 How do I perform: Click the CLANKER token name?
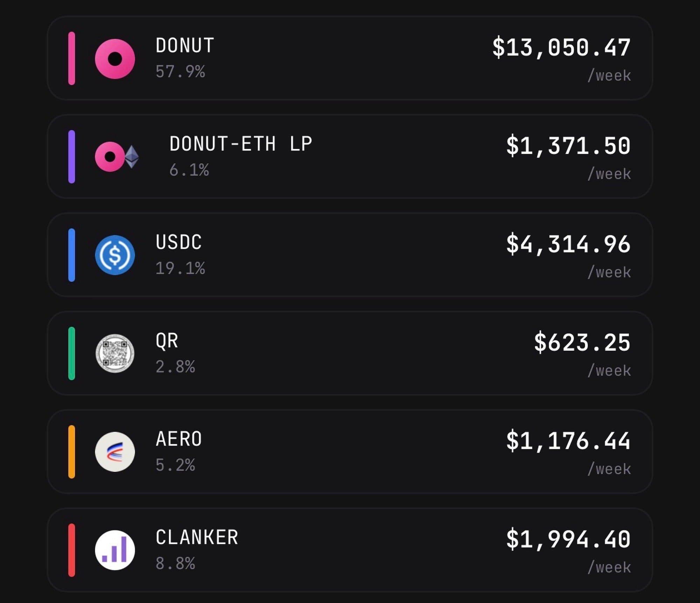(x=197, y=538)
